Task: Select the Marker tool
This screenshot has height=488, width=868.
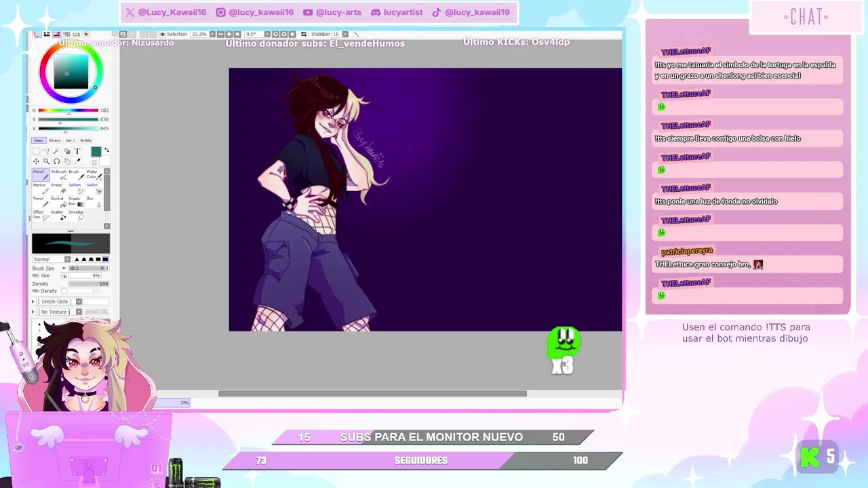Action: pos(41,188)
